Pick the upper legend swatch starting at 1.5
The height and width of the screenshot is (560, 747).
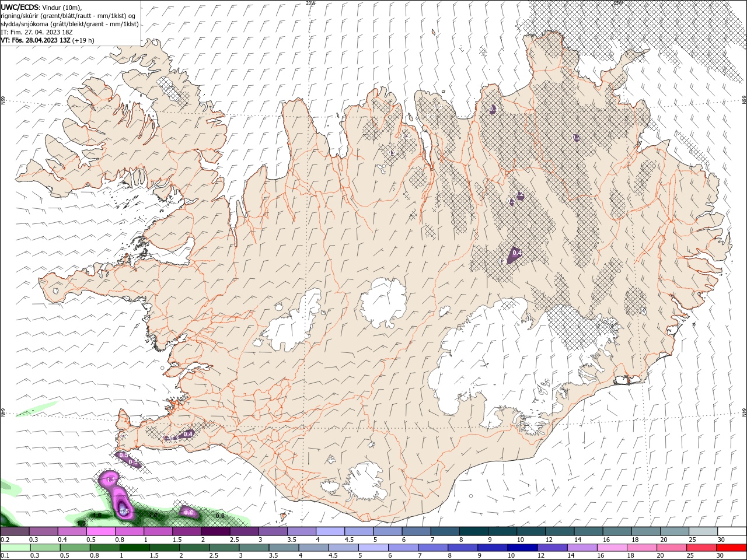tap(187, 532)
